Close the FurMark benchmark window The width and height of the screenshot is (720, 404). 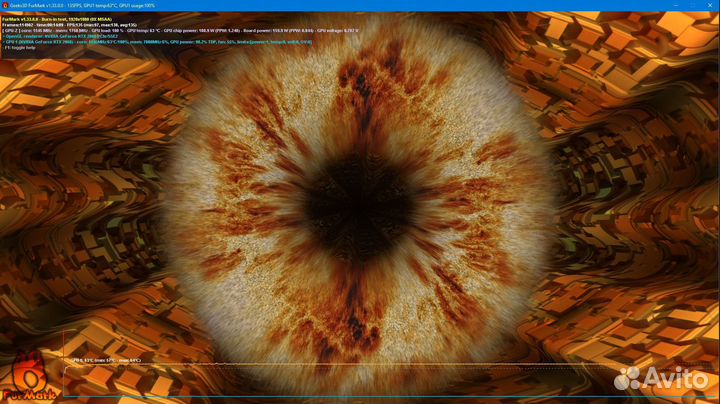tap(709, 5)
